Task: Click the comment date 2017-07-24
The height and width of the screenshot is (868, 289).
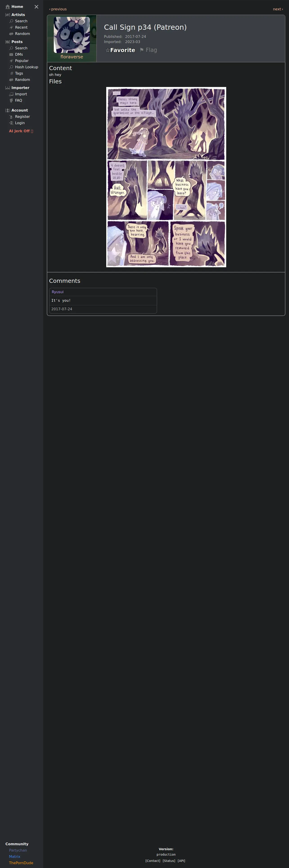Action: [62, 309]
